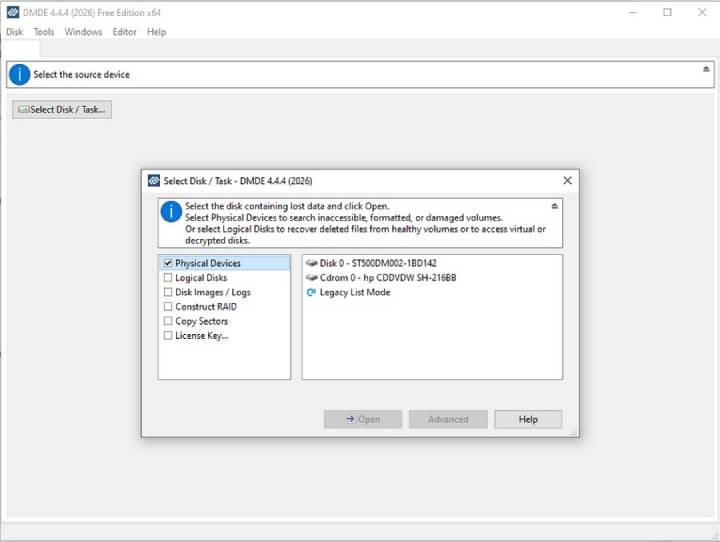Click the refresh icon next to Legacy List Mode

(311, 292)
